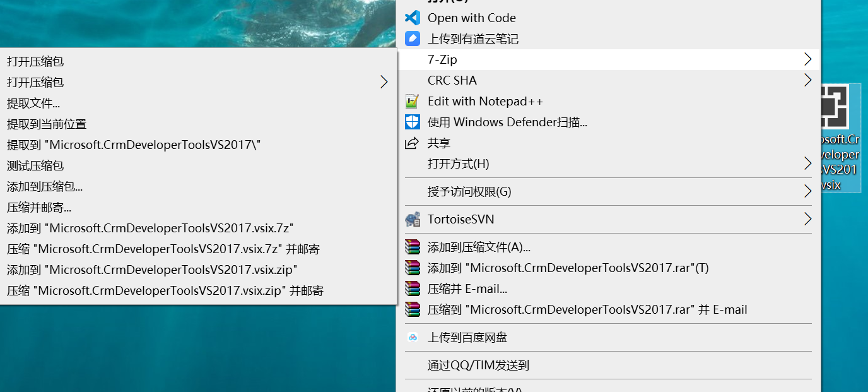Select 测试压缩包

198,165
